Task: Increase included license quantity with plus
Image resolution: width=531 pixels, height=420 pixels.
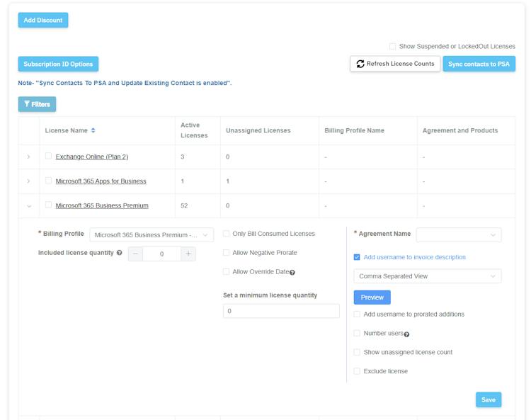Action: click(188, 254)
